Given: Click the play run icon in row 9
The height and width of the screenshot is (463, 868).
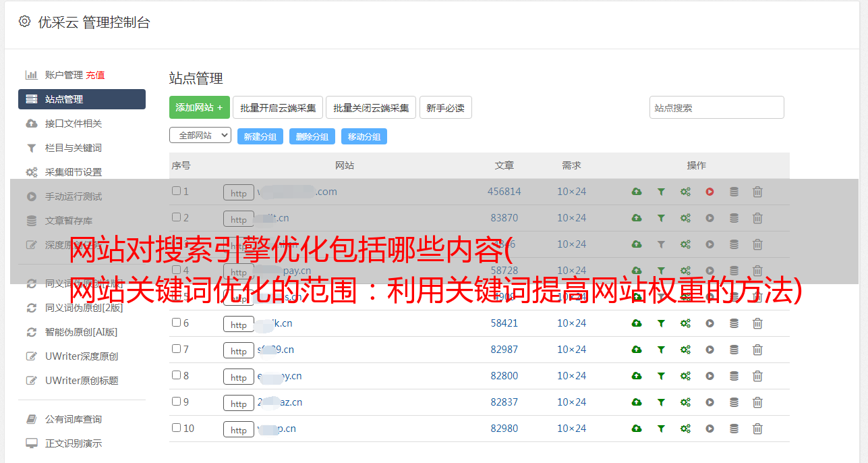Looking at the screenshot, I should pos(710,402).
